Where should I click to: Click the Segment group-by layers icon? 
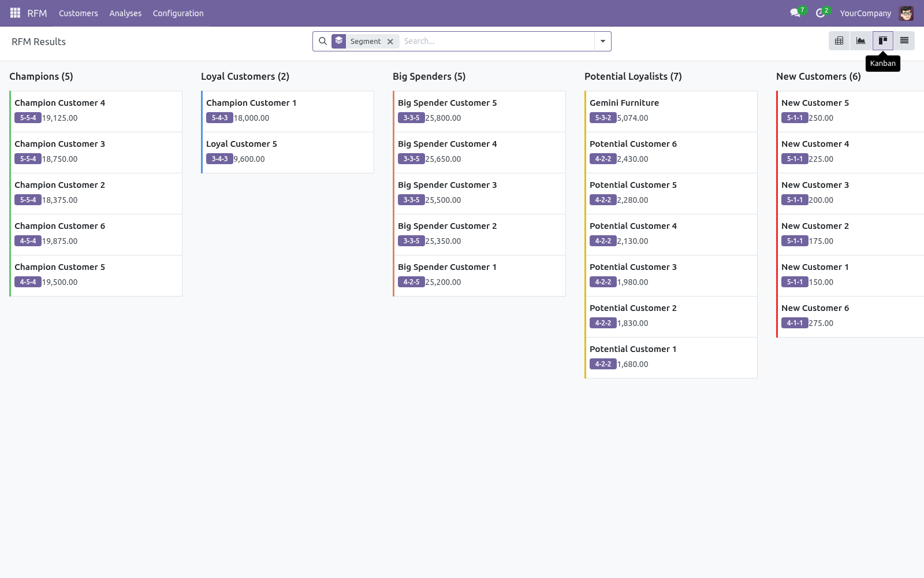pyautogui.click(x=339, y=41)
